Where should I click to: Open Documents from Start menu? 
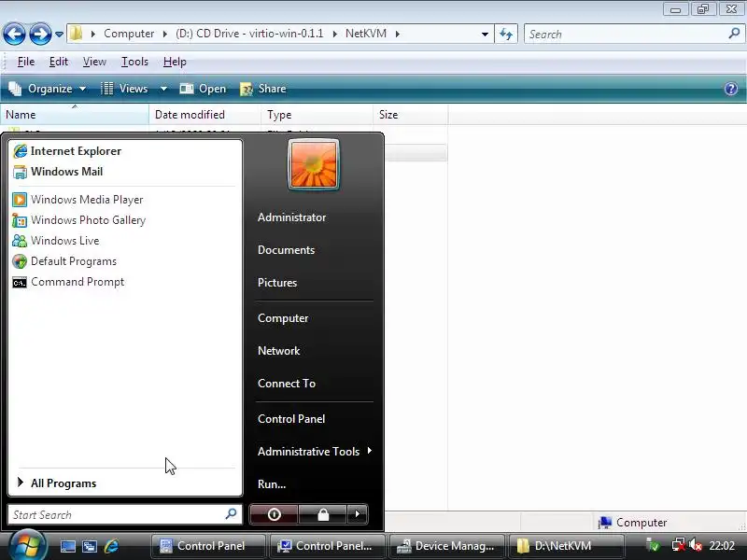(x=286, y=250)
